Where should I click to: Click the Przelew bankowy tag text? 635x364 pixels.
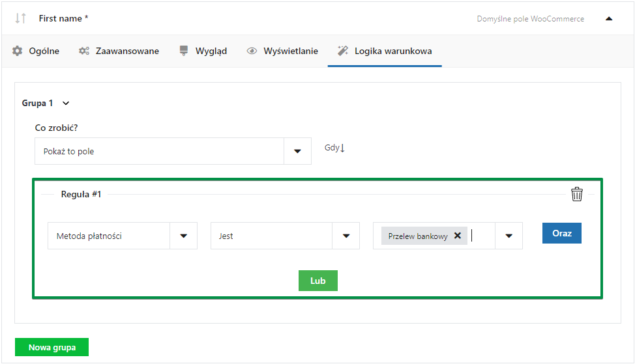(x=418, y=236)
